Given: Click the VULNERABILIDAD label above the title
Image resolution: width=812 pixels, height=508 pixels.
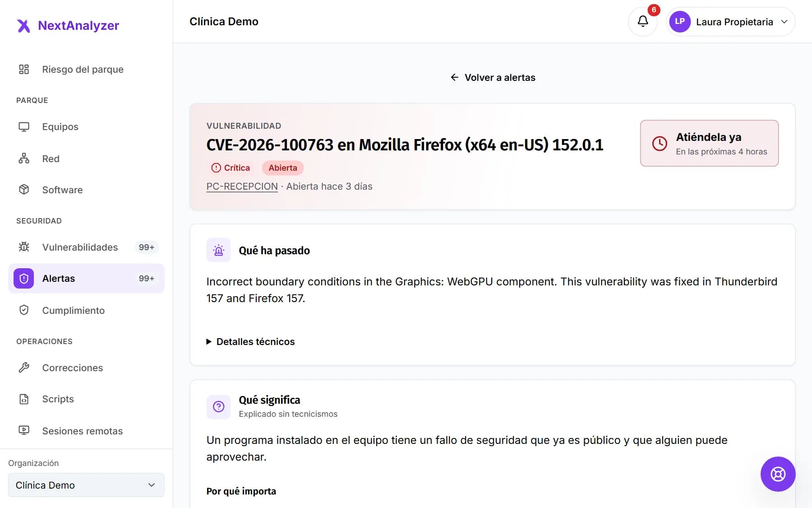Looking at the screenshot, I should (x=244, y=126).
